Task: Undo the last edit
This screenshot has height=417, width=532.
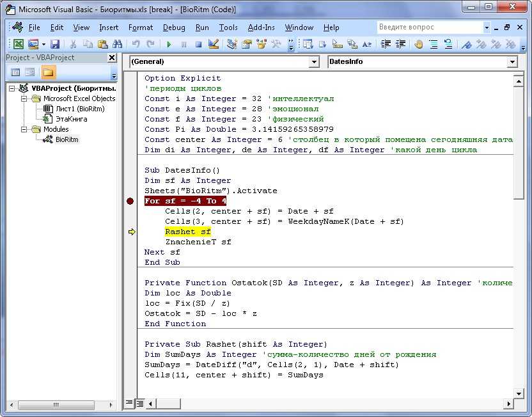Action: coord(136,44)
